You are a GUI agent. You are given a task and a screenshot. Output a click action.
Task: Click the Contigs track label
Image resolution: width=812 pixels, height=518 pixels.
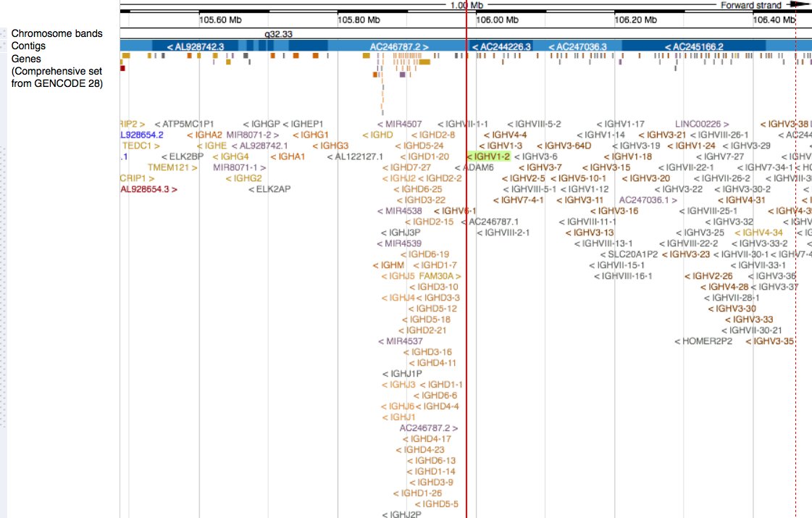pyautogui.click(x=28, y=46)
